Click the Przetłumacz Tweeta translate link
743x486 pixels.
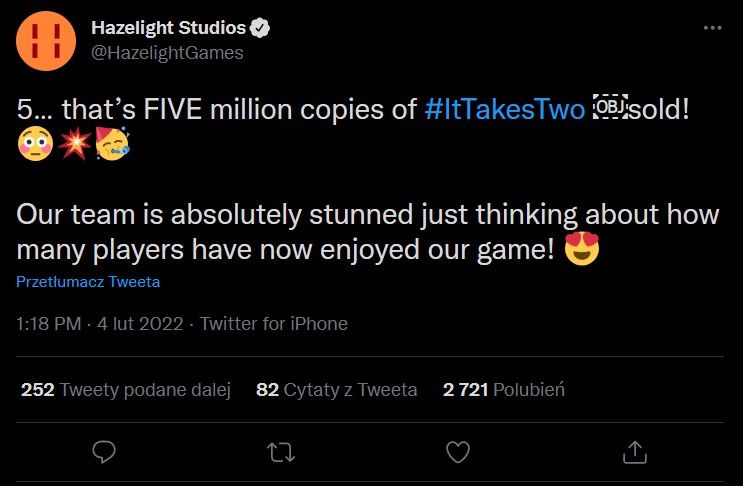click(x=88, y=282)
